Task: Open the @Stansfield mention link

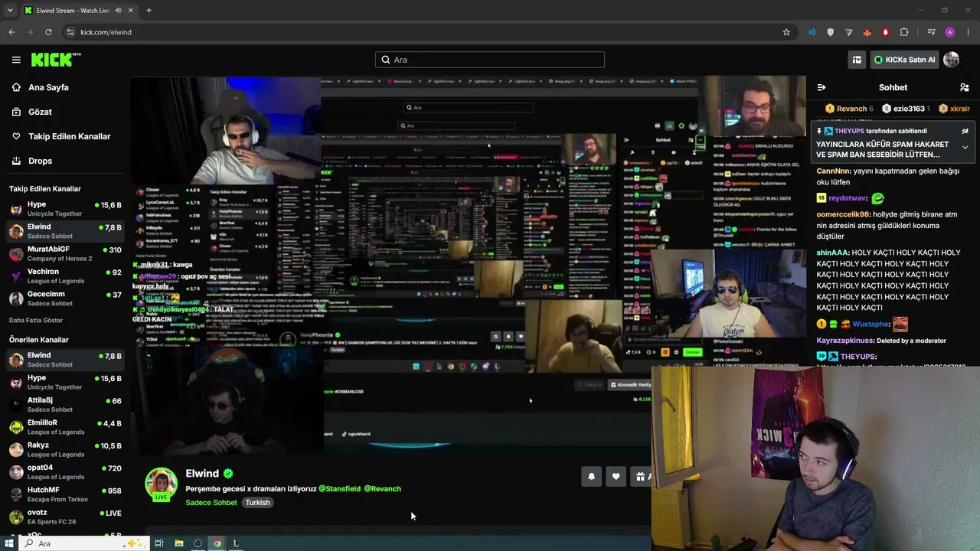Action: 339,489
